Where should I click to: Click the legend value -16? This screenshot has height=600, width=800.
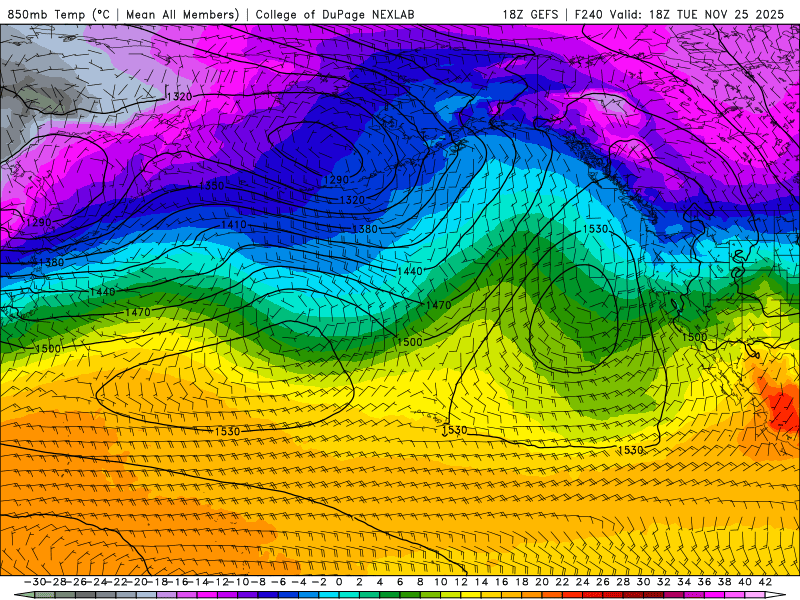pyautogui.click(x=177, y=582)
